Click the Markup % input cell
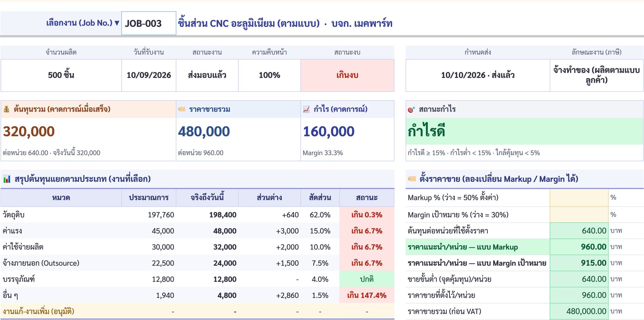This screenshot has height=320, width=644. (x=579, y=197)
